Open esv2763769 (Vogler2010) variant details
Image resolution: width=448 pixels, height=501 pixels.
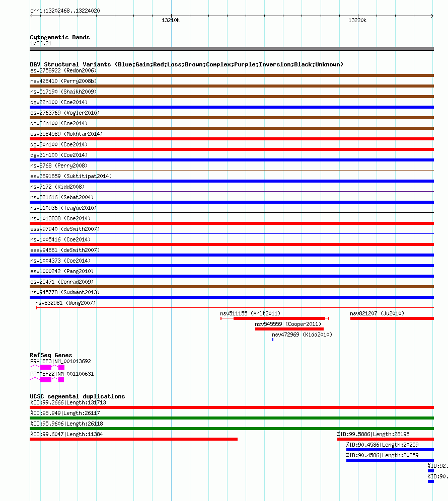(65, 113)
